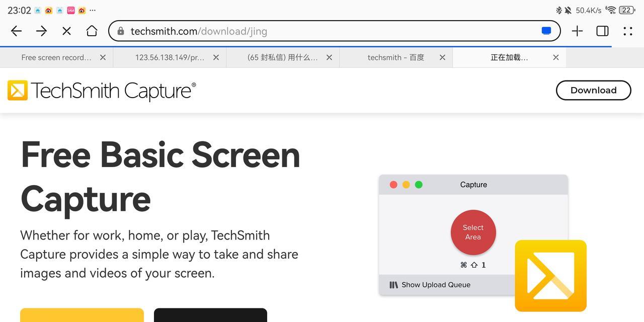This screenshot has width=644, height=322.
Task: Switch to the '123.56.138.149/pr...' tab
Action: 170,57
